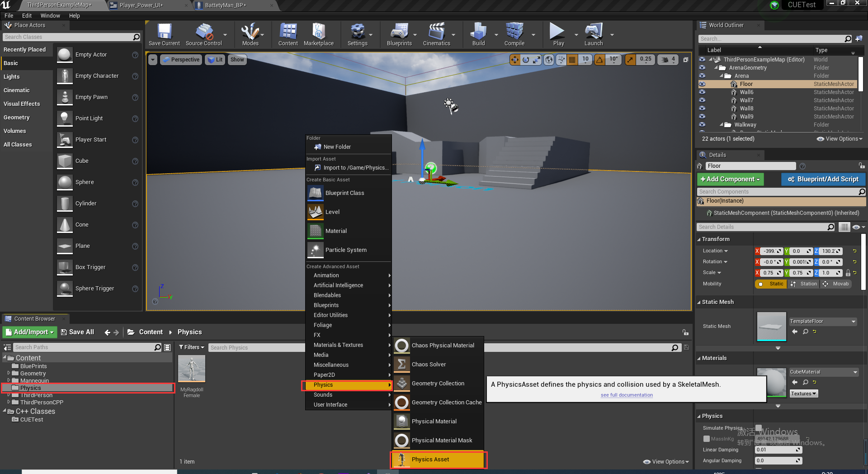Click the Compile toolbar icon

[514, 34]
